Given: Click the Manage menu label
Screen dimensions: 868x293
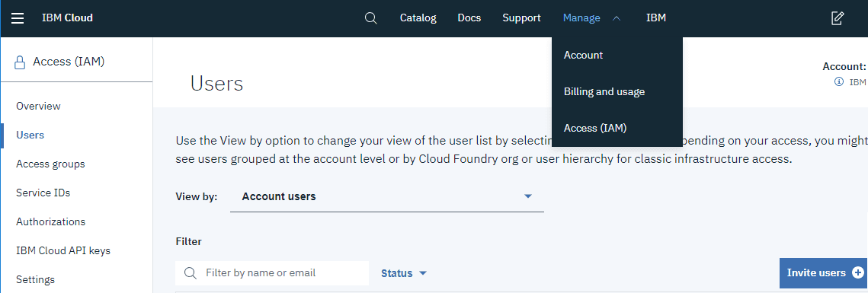Looking at the screenshot, I should (581, 18).
